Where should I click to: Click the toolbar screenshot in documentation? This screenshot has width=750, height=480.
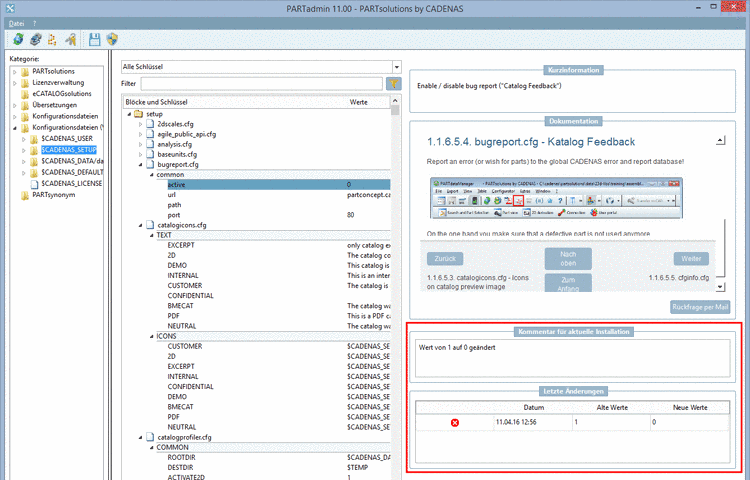(556, 198)
